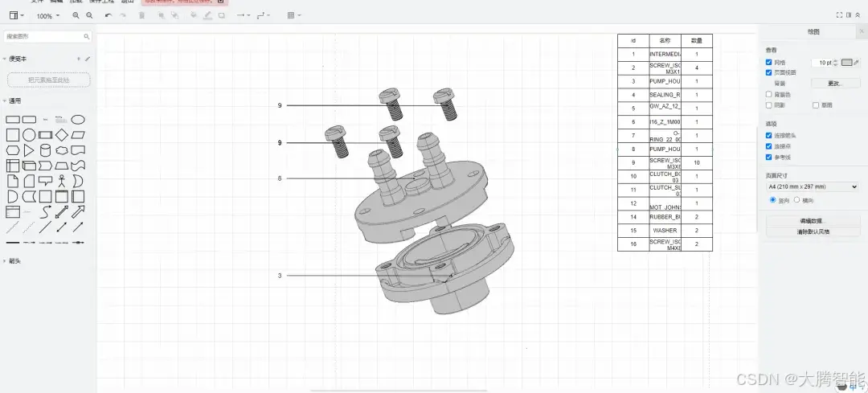This screenshot has height=393, width=868.
Task: Select the 竖向 portrait orientation radio
Action: tap(773, 200)
